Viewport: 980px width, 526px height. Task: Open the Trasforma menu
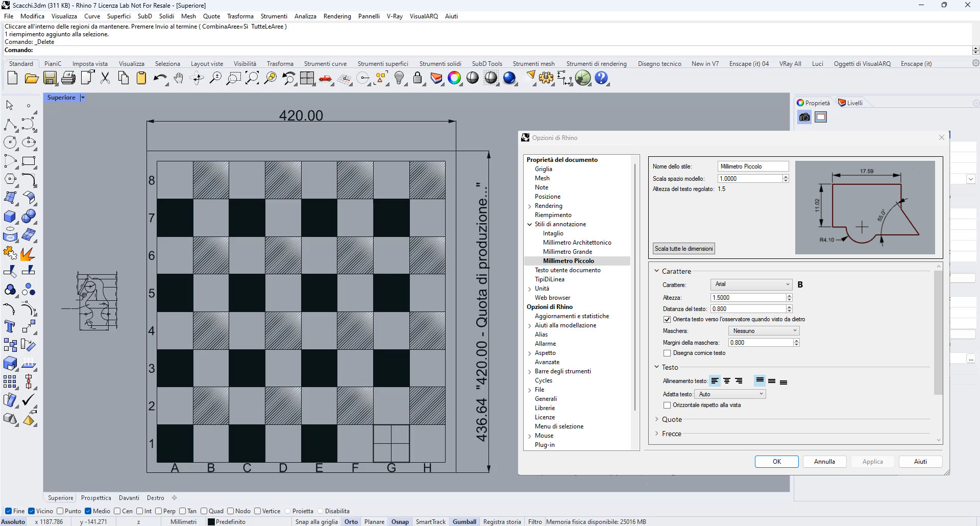240,16
